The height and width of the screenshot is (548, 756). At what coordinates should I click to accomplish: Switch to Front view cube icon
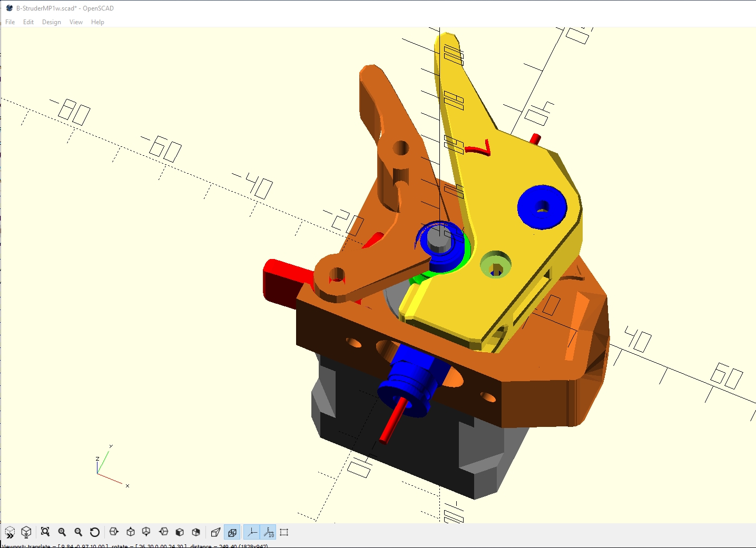180,532
